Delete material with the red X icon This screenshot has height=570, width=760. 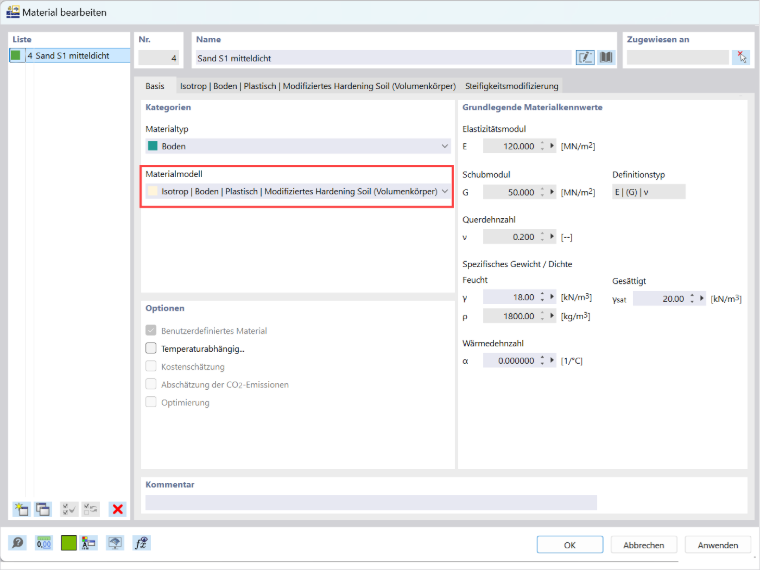coord(117,509)
